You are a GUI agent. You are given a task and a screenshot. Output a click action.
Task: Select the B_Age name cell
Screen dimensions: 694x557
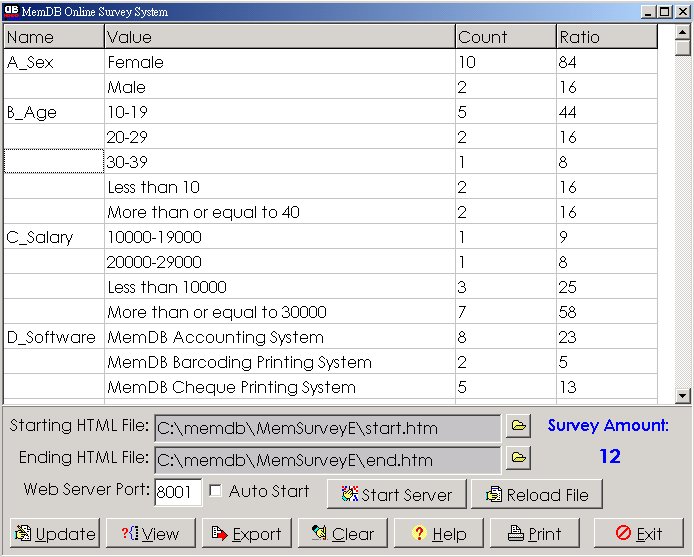coord(54,112)
